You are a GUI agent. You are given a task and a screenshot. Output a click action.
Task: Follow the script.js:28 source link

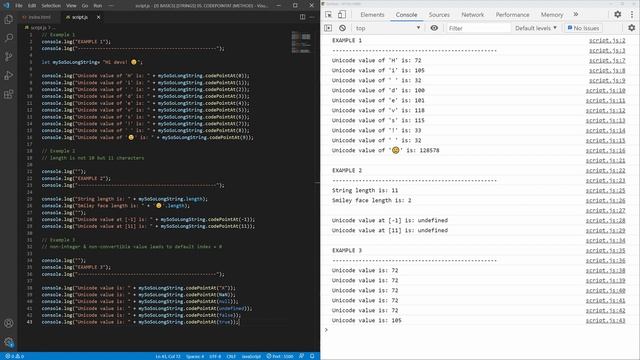coord(605,220)
